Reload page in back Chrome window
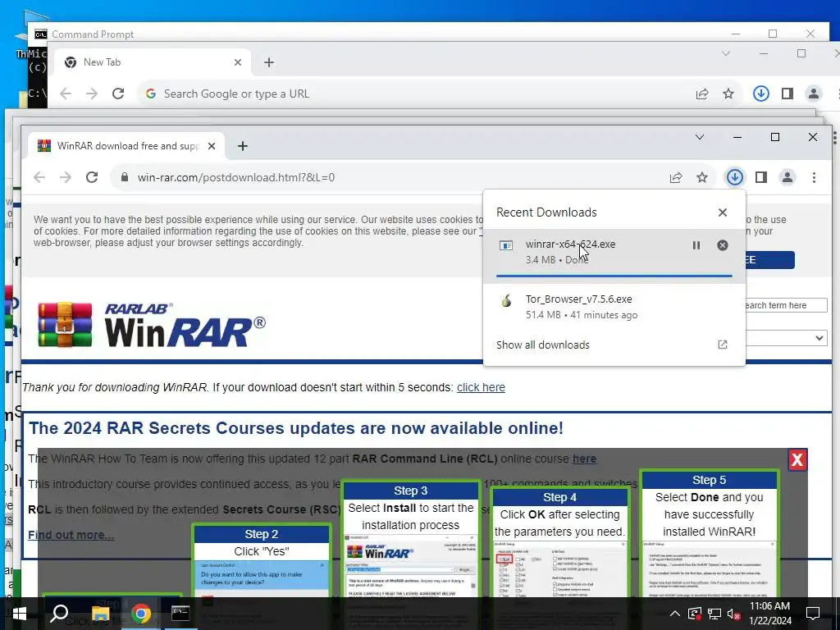Screen dimensions: 840x630 [118, 94]
